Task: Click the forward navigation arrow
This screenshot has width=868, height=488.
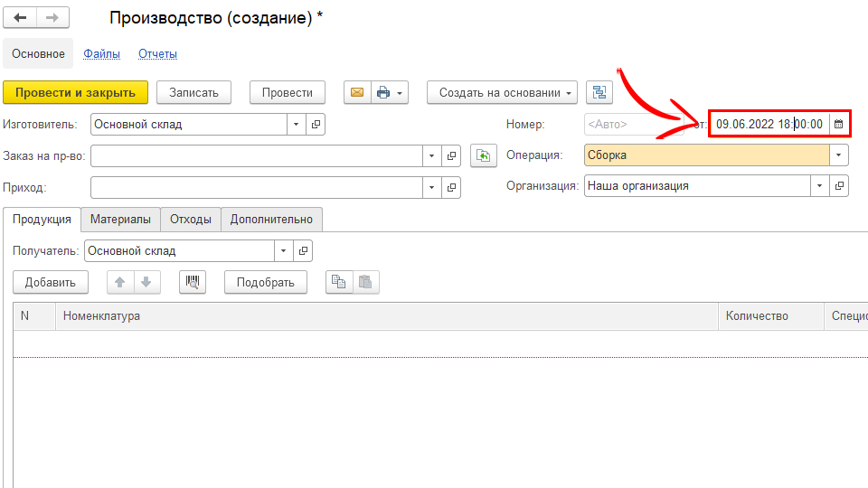Action: [x=52, y=18]
